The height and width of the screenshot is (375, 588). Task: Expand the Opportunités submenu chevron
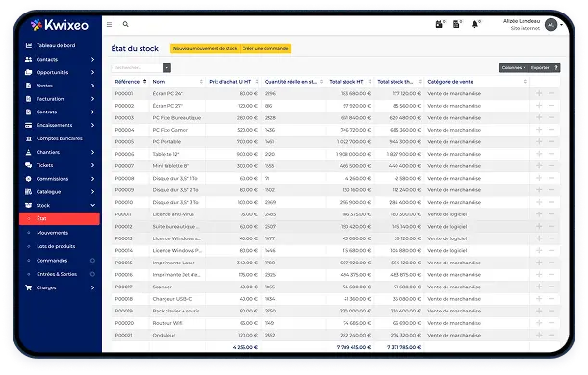92,72
